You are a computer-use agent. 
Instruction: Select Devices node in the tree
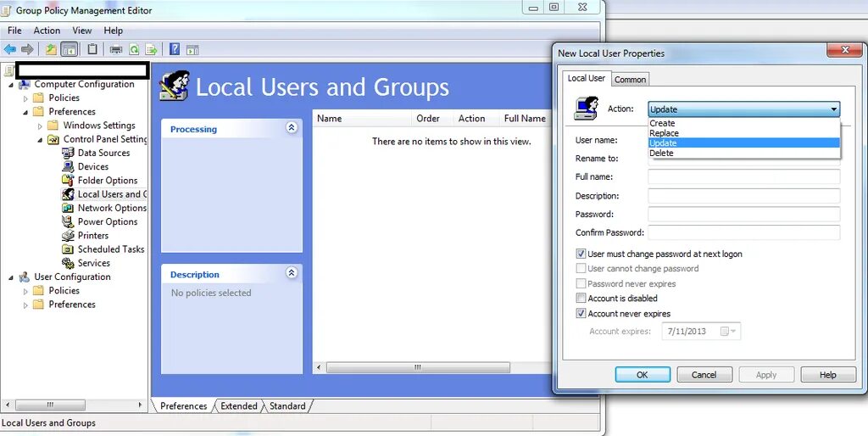pyautogui.click(x=93, y=167)
